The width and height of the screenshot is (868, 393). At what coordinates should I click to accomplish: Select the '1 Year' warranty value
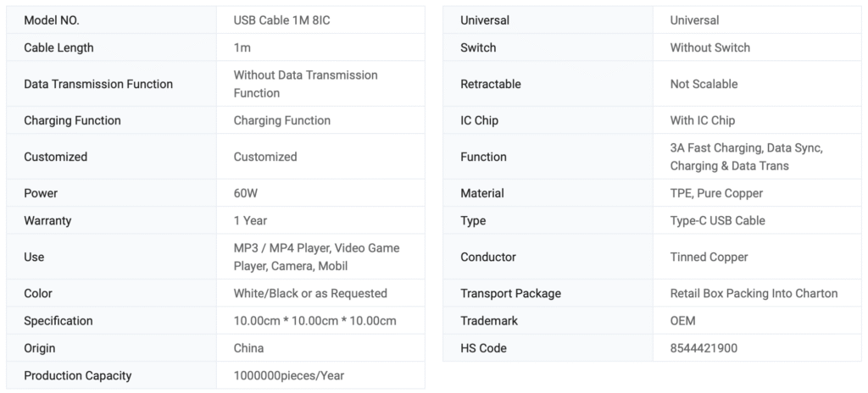coord(250,220)
